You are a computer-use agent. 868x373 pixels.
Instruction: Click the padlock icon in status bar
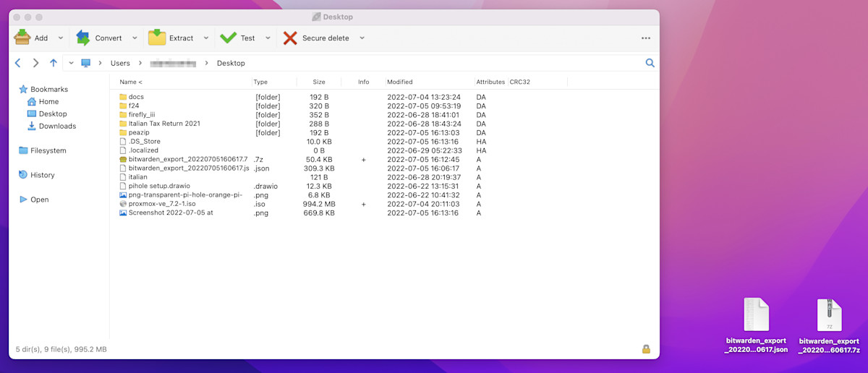tap(646, 349)
